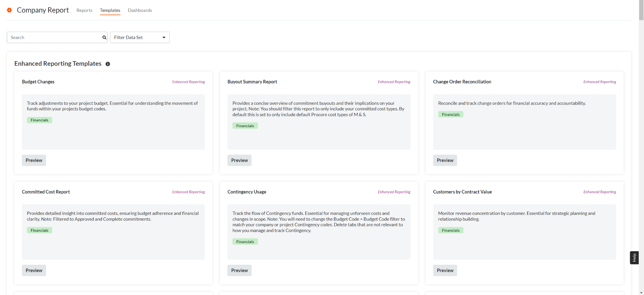The height and width of the screenshot is (295, 644).
Task: Expand the Filter Data Set caret arrow
Action: [x=164, y=37]
